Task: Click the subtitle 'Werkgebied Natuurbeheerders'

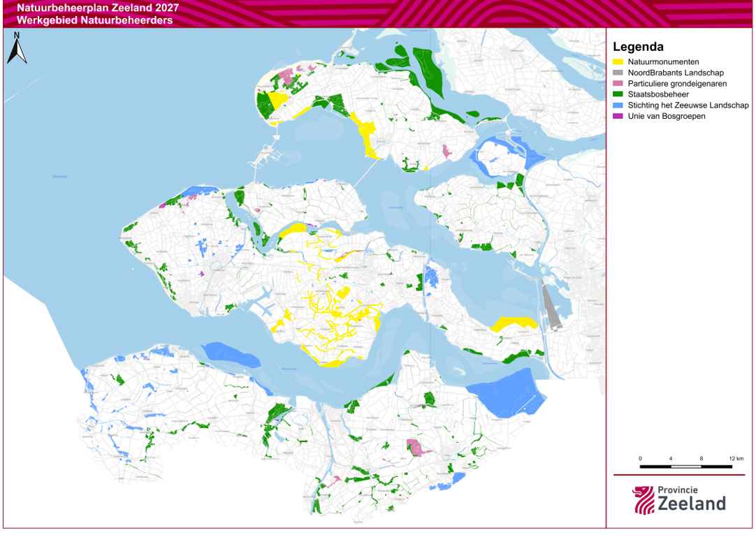Action: pos(94,20)
